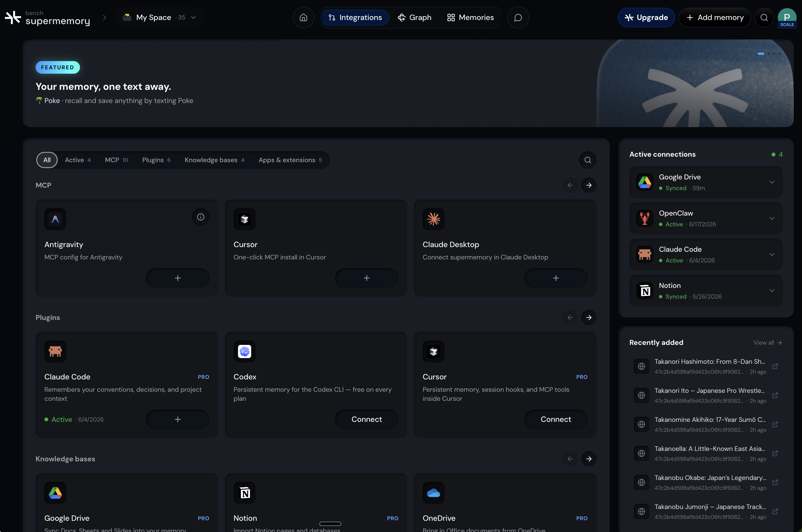Go to previous Knowledge bases arrow
Image resolution: width=802 pixels, height=532 pixels.
point(570,459)
